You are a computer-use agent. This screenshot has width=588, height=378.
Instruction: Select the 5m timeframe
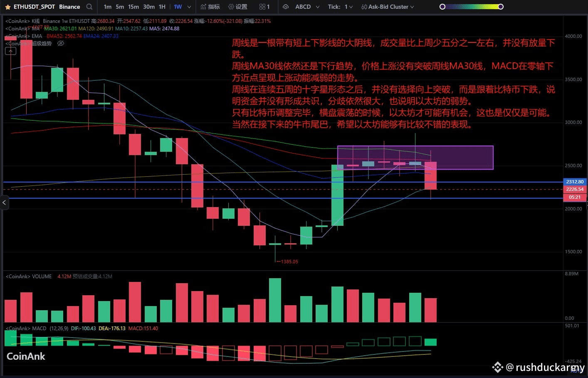tap(120, 7)
